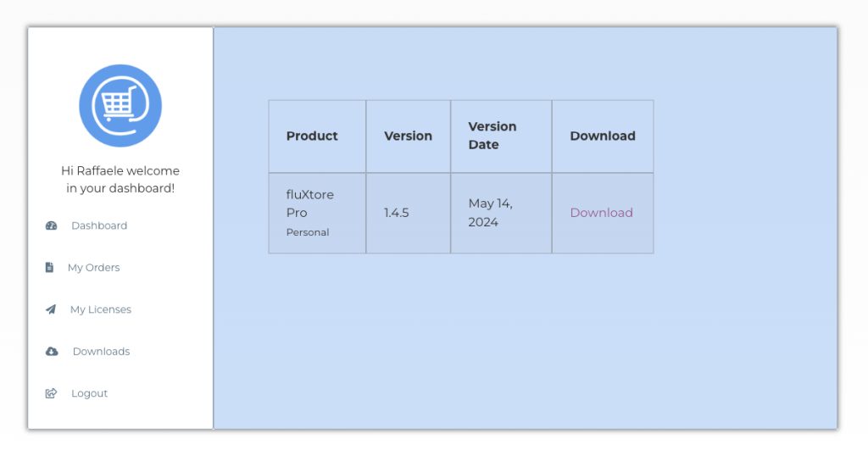Download fluXtore Pro via Download link
Viewport: 868px width, 462px height.
[x=601, y=213]
